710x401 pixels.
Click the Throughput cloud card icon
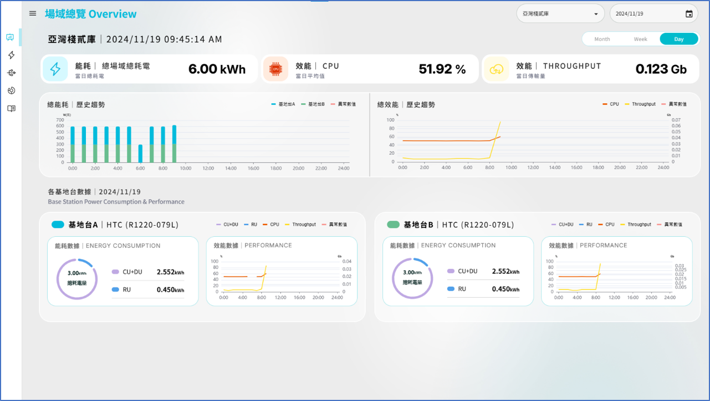[497, 69]
